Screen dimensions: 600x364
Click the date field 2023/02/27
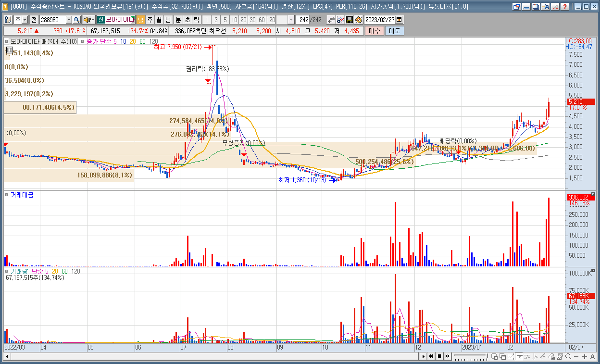tap(380, 20)
